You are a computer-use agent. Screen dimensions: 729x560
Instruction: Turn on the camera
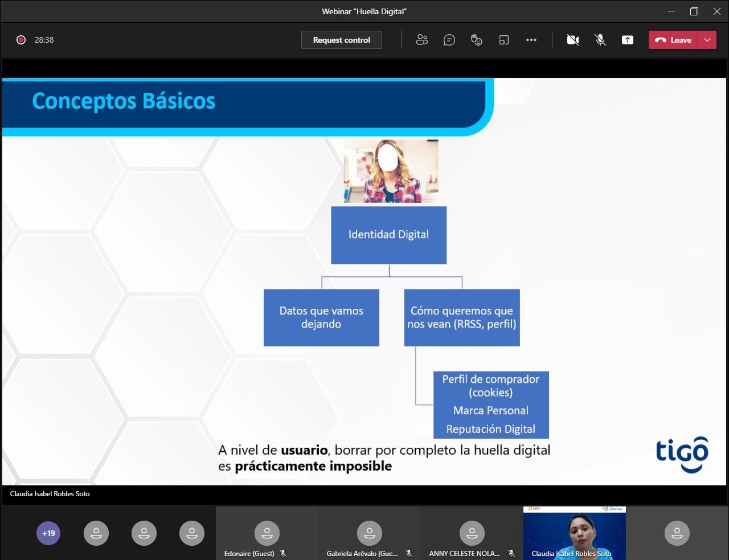(x=573, y=40)
